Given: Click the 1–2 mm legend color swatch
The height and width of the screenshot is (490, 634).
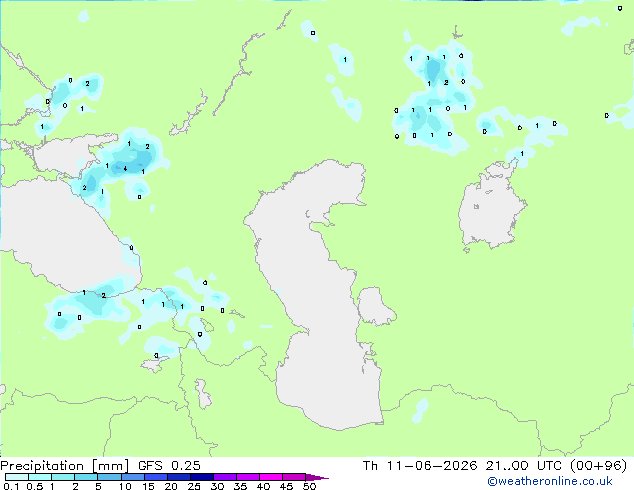Looking at the screenshot, I should click(x=63, y=477).
